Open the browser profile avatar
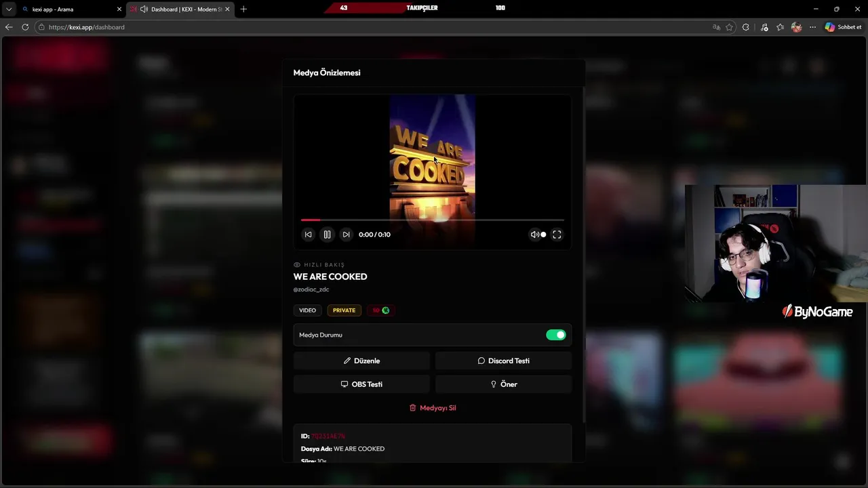The width and height of the screenshot is (868, 488). coord(796,27)
